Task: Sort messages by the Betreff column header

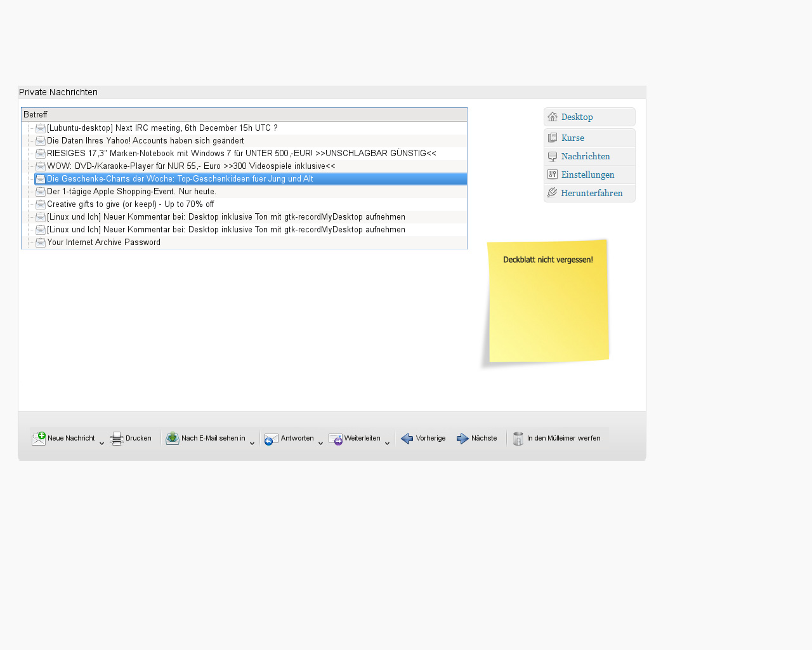Action: [x=244, y=115]
